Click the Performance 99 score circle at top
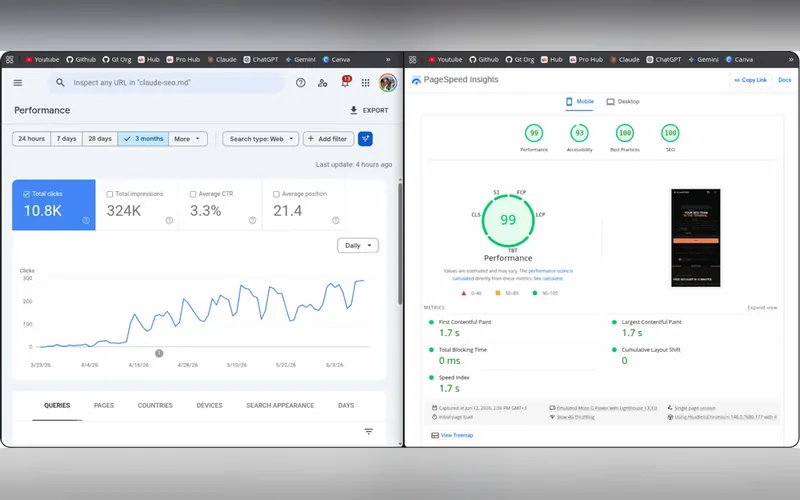The image size is (800, 500). pos(534,134)
